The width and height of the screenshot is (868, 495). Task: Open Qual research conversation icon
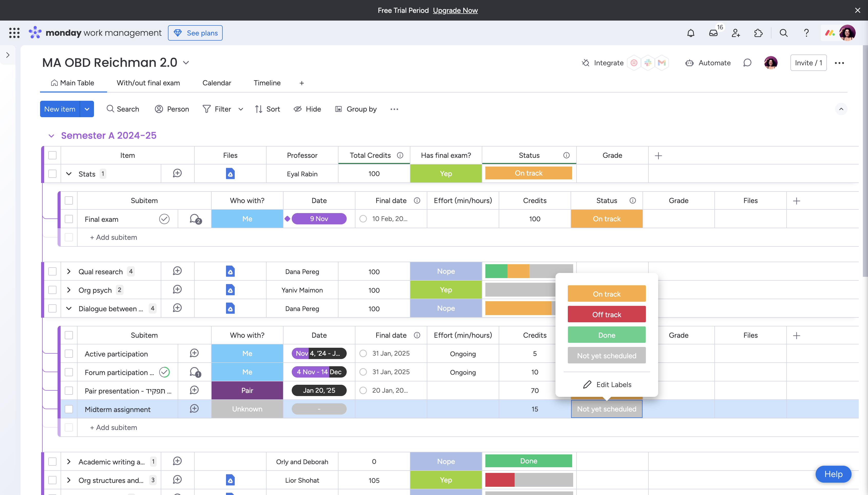(177, 271)
